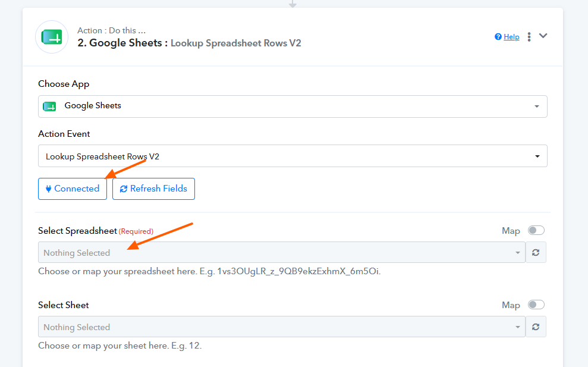Click the Google Sheets icon in Choose App
Viewport: 588px width, 367px height.
pyautogui.click(x=49, y=106)
